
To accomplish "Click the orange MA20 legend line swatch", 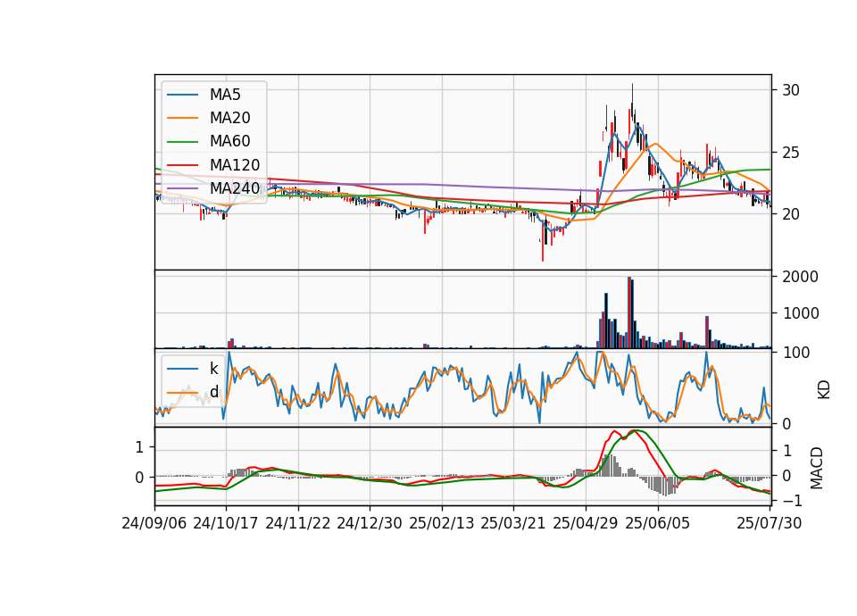I will (x=182, y=118).
